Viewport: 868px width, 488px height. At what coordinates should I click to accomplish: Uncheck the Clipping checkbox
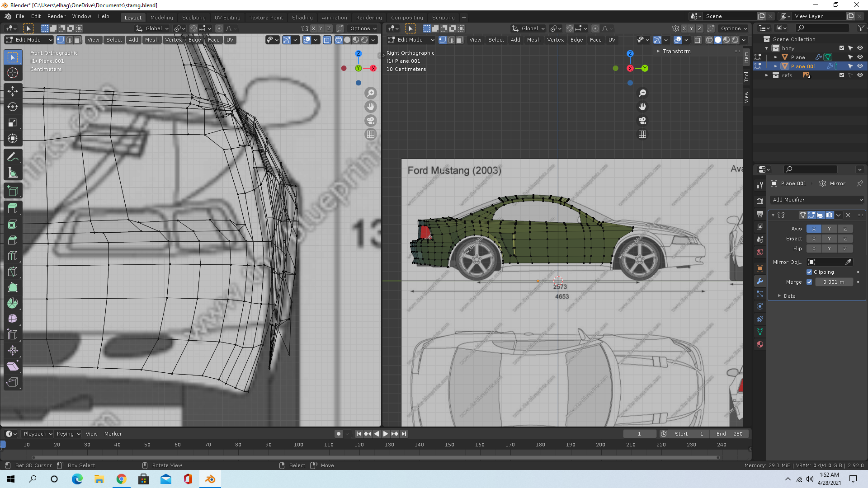(x=809, y=272)
